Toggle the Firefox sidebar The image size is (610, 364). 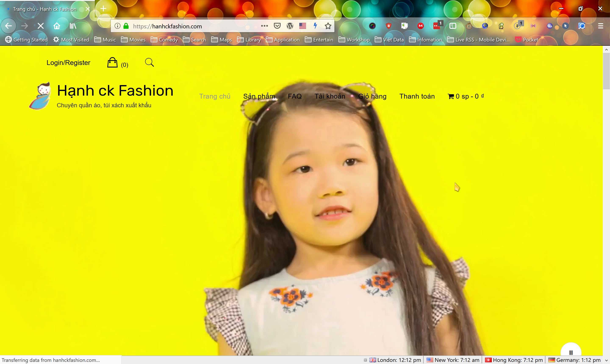pos(453,26)
